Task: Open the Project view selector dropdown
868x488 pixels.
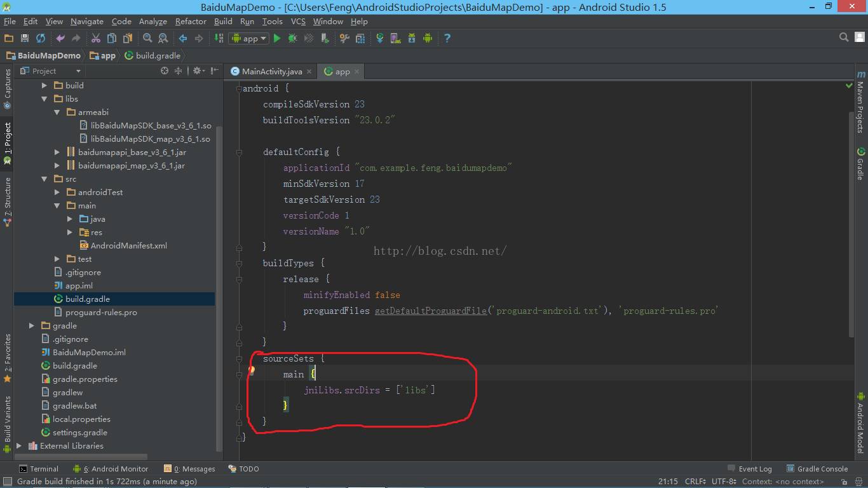Action: pyautogui.click(x=51, y=71)
